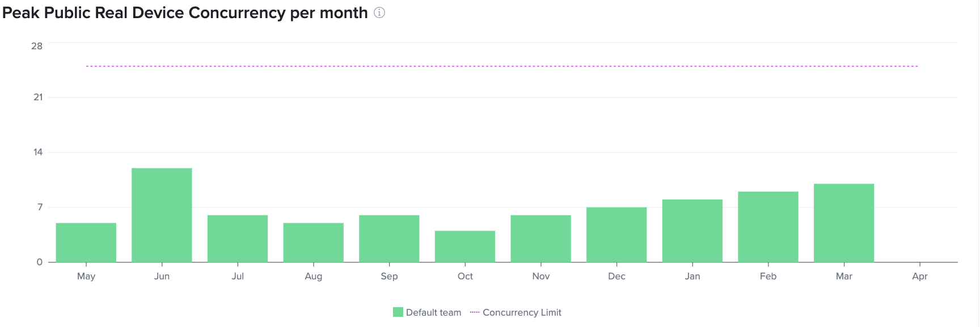980x327 pixels.
Task: Select the September bar
Action: 389,239
